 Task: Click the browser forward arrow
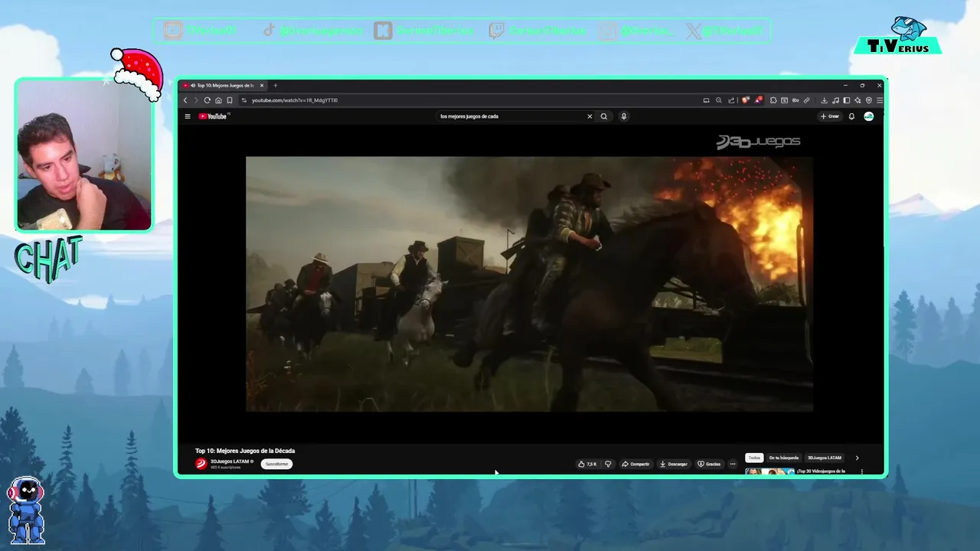click(196, 100)
